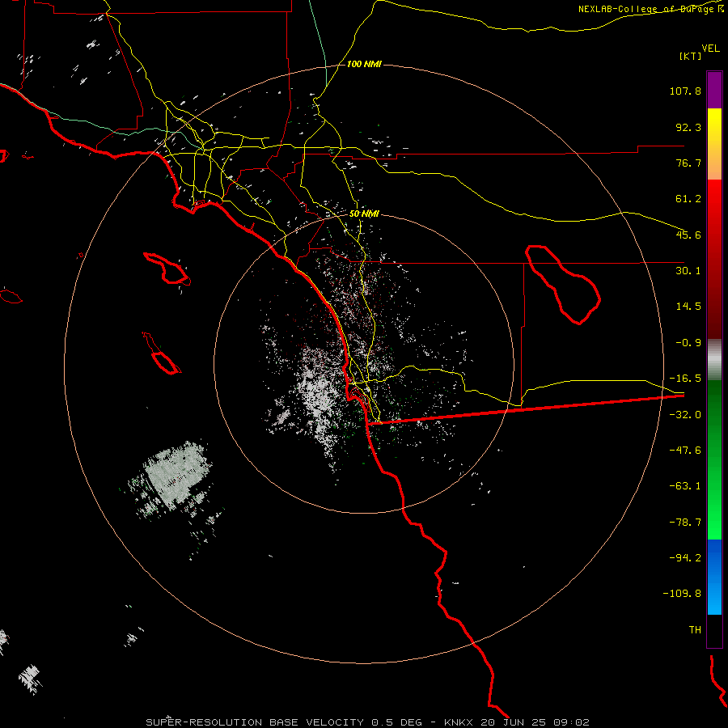
Task: Click the 107.8 velocity scale value
Action: tap(685, 91)
